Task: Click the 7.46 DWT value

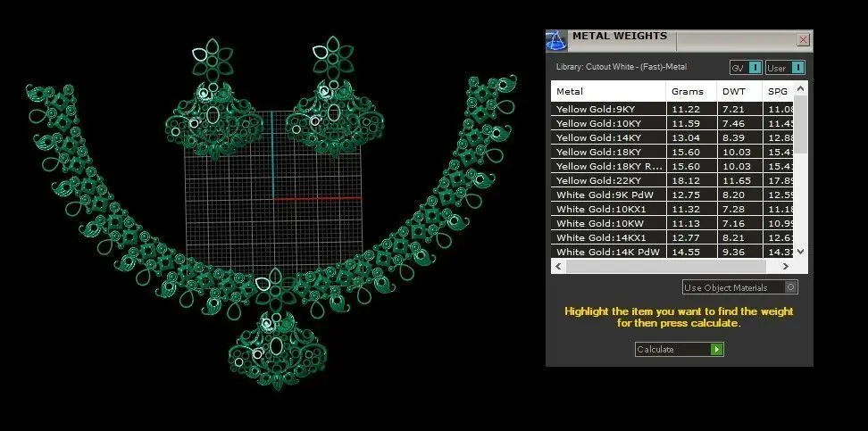Action: coord(733,123)
